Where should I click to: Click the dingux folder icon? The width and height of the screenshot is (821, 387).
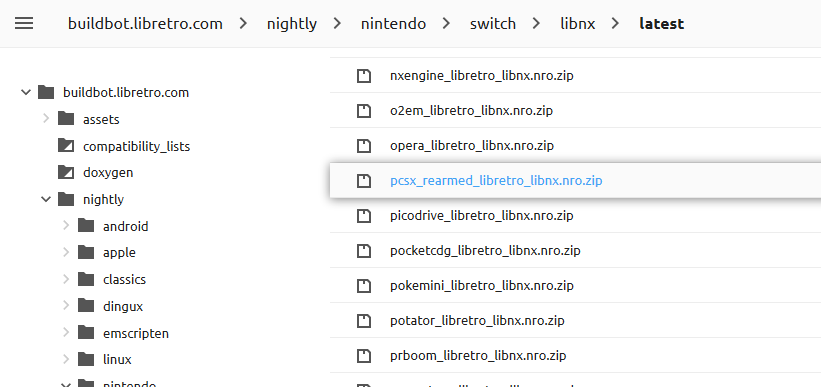(86, 306)
